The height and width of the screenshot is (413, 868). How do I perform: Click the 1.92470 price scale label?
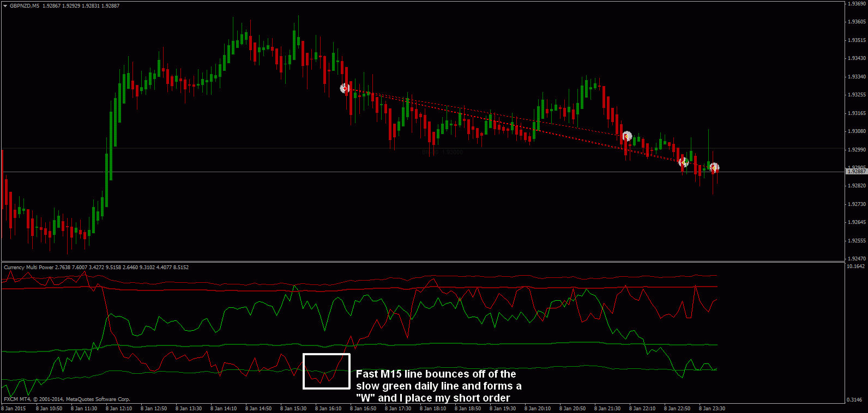pos(857,259)
